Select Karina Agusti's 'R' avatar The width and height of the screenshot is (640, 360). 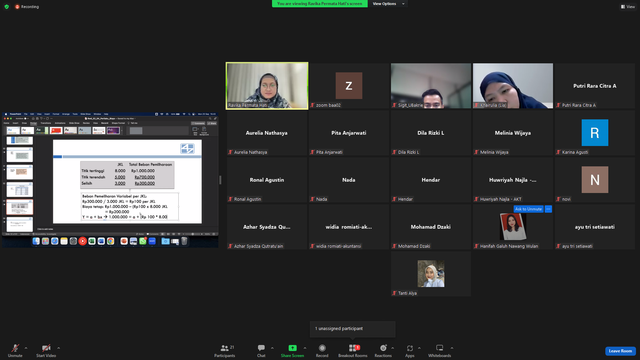point(595,133)
